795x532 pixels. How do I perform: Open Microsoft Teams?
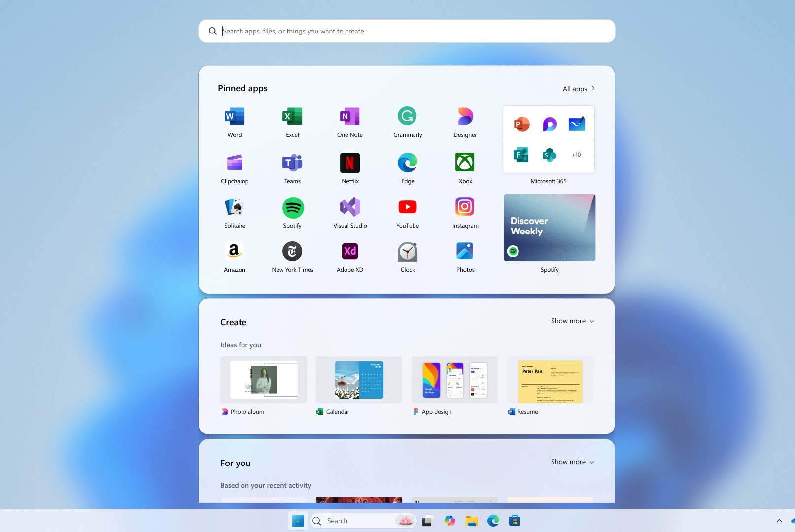click(292, 167)
